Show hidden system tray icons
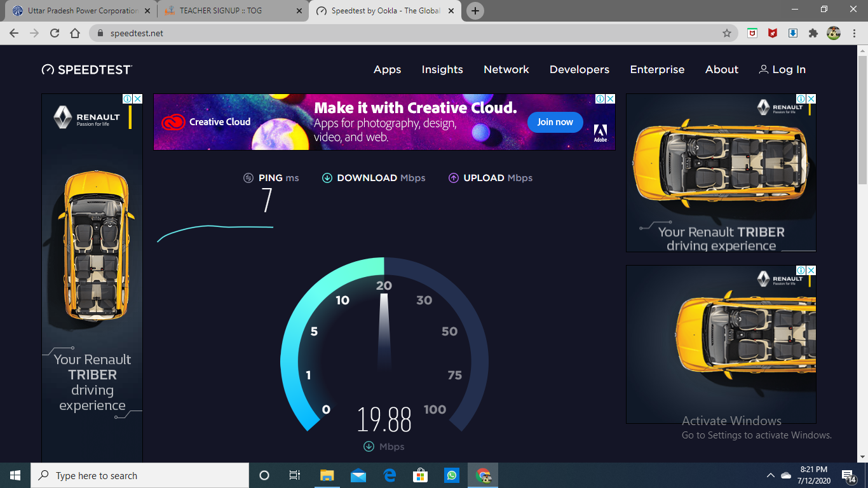This screenshot has height=488, width=868. point(771,475)
